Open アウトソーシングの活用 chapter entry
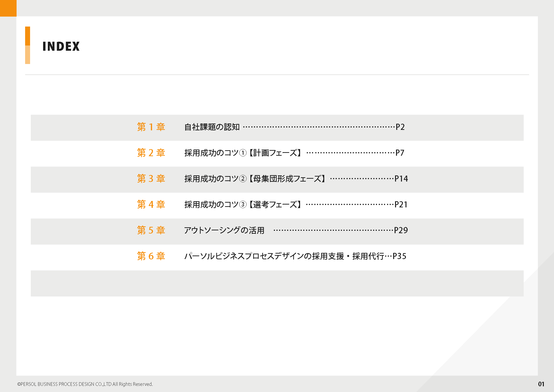The width and height of the screenshot is (554, 392). (224, 230)
